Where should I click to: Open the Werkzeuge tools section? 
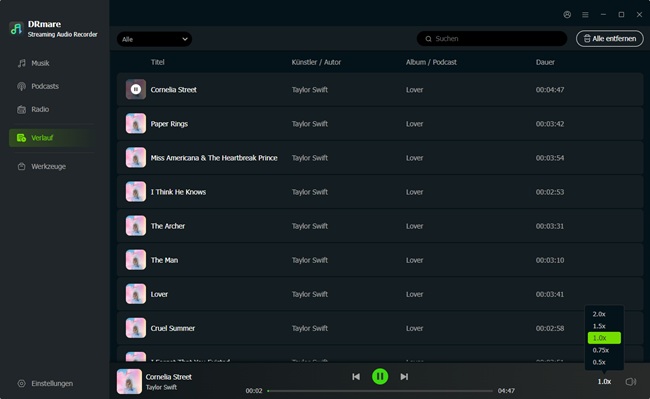(x=48, y=166)
